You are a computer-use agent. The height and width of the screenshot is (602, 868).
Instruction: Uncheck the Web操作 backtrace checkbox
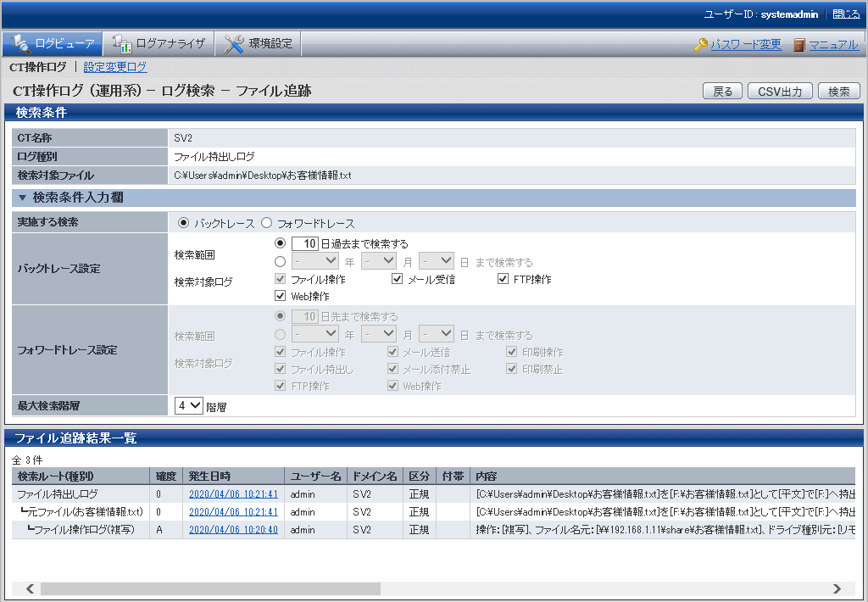(281, 296)
